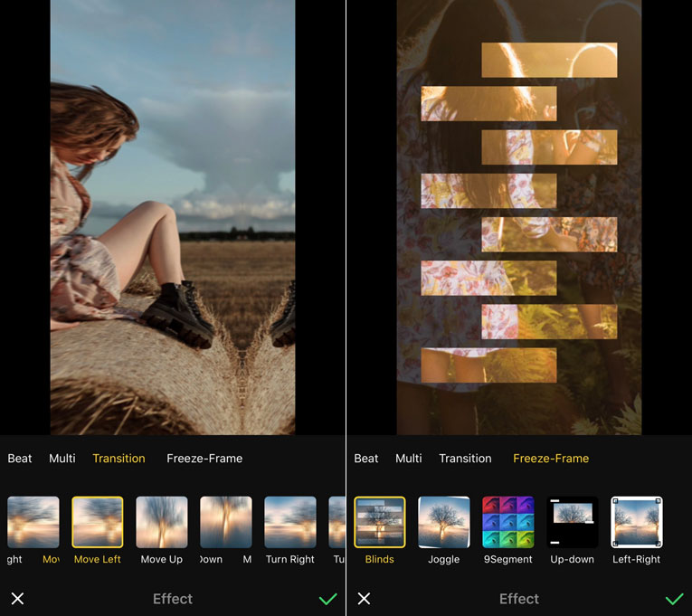692x616 pixels.
Task: Choose the 9Segment colorful grid effect
Action: (507, 523)
